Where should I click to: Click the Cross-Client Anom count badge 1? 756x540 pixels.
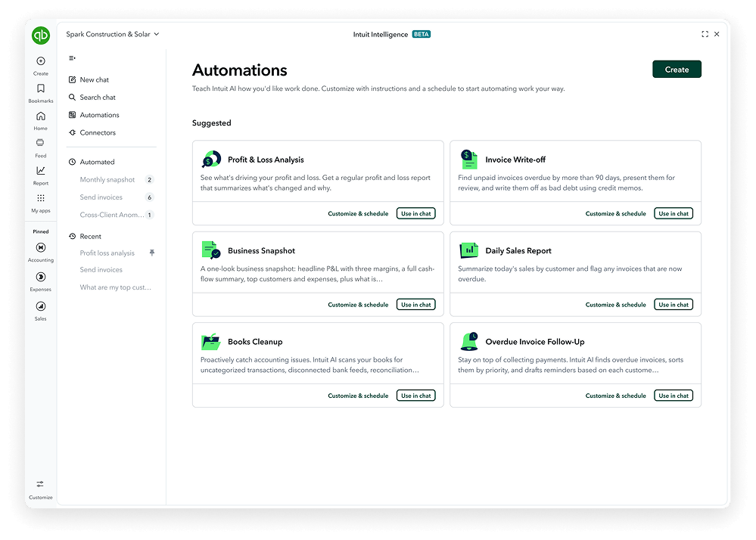tap(150, 215)
